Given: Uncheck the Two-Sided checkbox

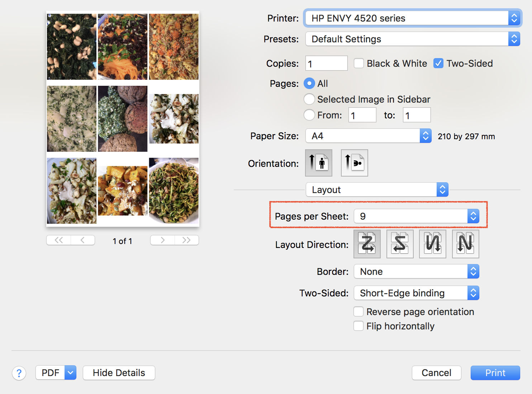Looking at the screenshot, I should point(438,64).
